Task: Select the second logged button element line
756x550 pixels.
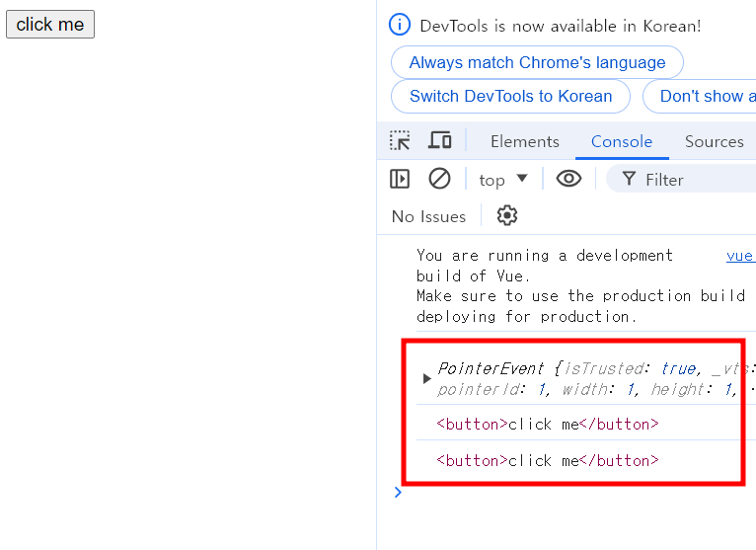Action: click(x=547, y=461)
